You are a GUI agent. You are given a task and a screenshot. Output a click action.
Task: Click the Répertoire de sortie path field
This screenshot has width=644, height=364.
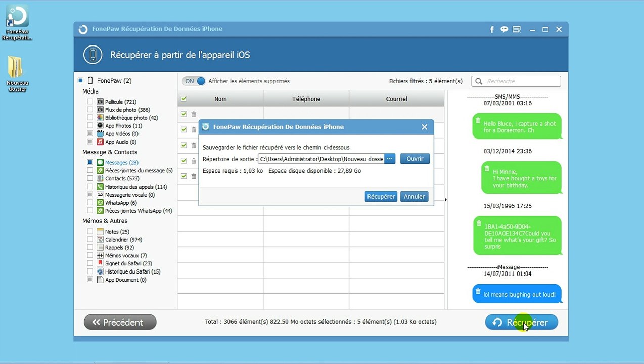(x=321, y=159)
